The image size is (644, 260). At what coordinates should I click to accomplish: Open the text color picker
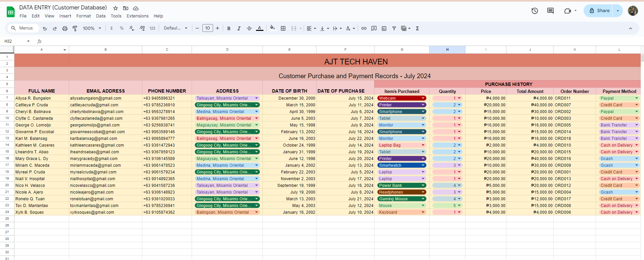click(259, 29)
